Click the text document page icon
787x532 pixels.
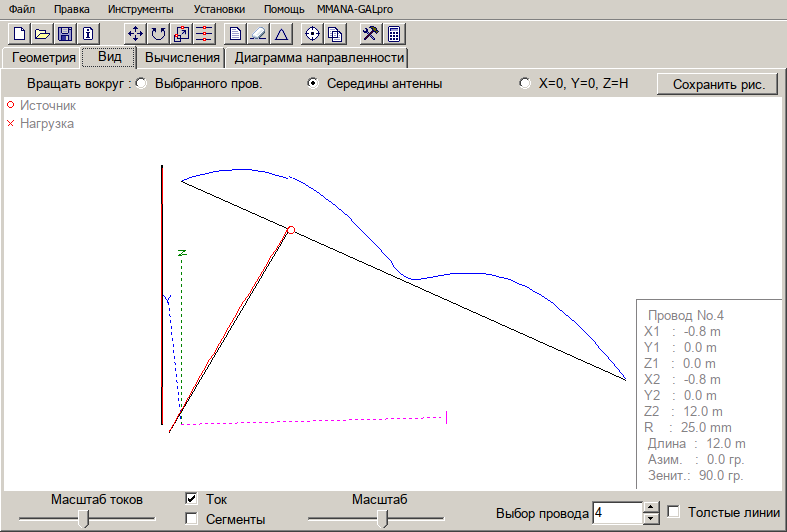click(235, 34)
